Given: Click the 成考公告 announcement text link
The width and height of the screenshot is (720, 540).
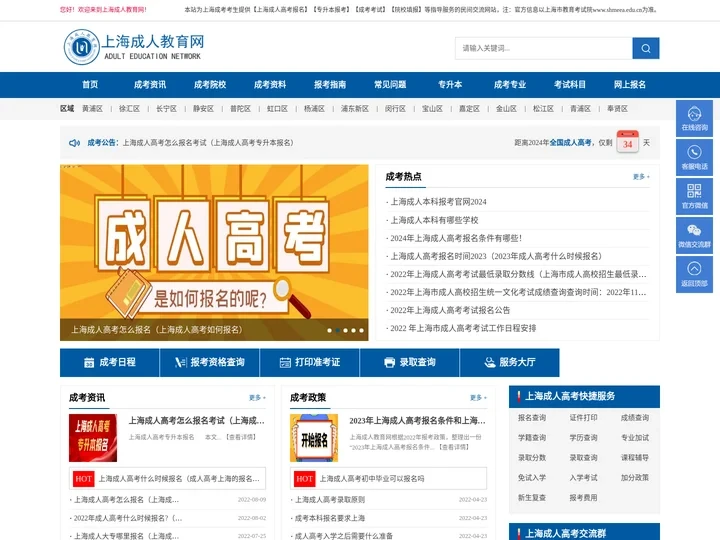Looking at the screenshot, I should 208,143.
